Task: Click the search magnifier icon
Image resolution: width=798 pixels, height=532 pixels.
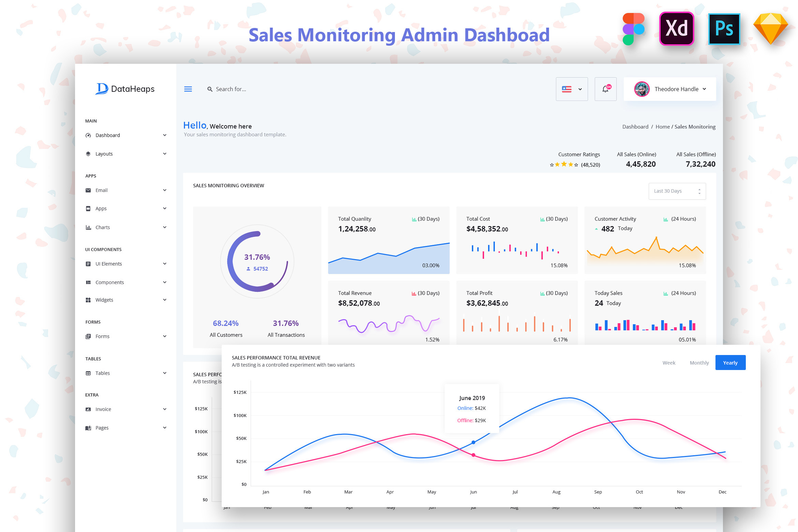Action: click(x=210, y=89)
